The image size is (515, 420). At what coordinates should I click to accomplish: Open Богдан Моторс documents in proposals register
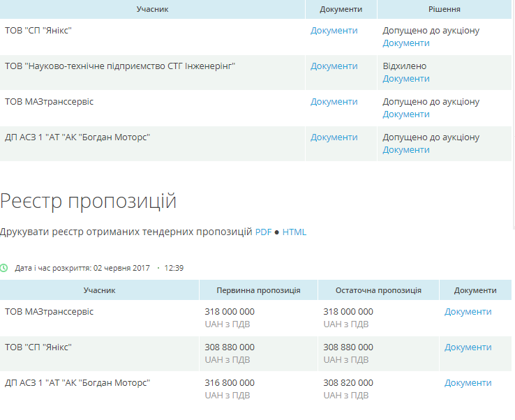tap(468, 383)
